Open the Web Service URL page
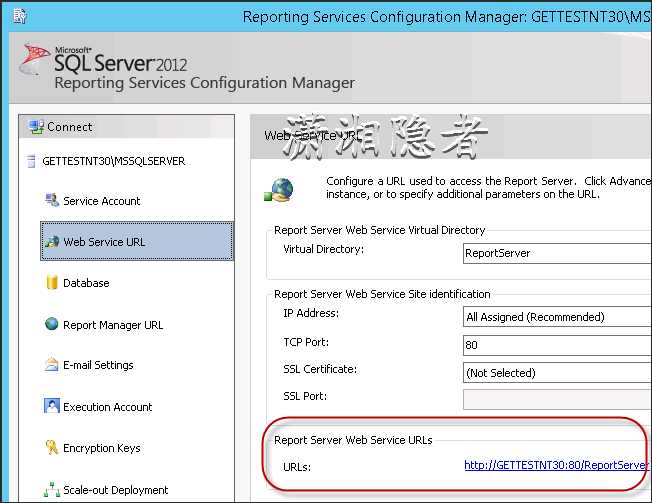 pyautogui.click(x=137, y=242)
